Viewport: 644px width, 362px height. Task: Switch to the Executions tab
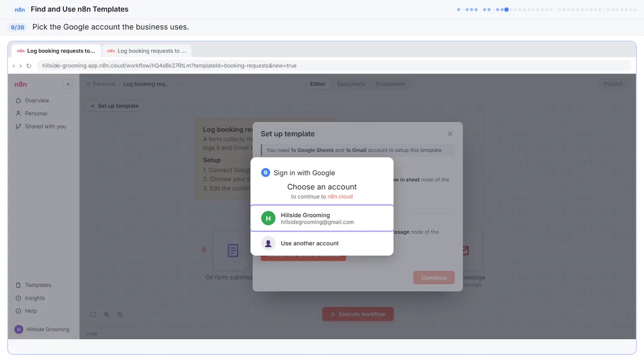pyautogui.click(x=351, y=84)
